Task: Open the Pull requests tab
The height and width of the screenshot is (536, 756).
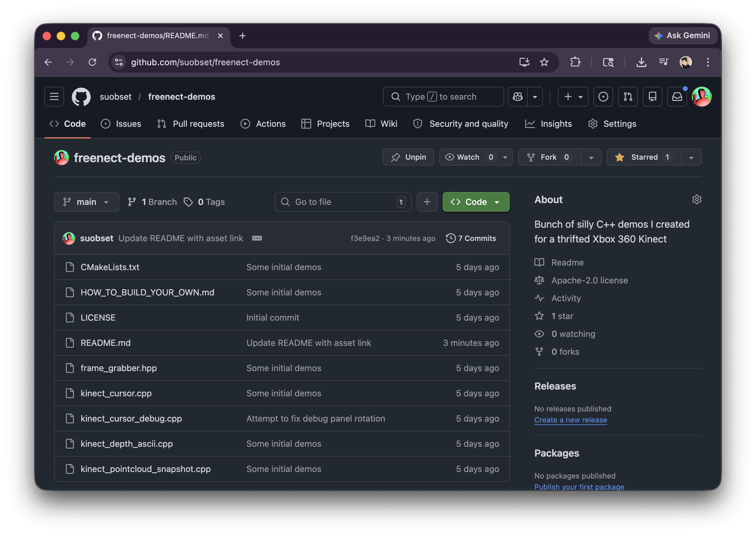Action: pos(191,124)
